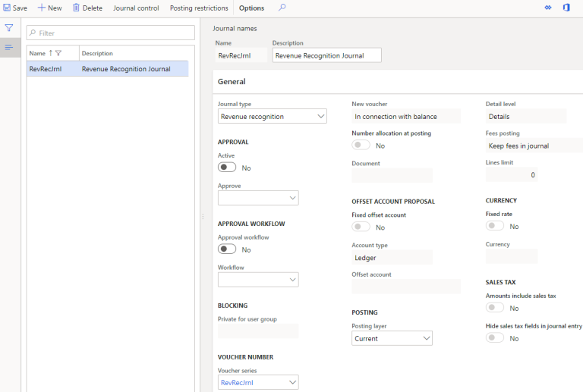Click Posting restrictions button

pos(199,8)
